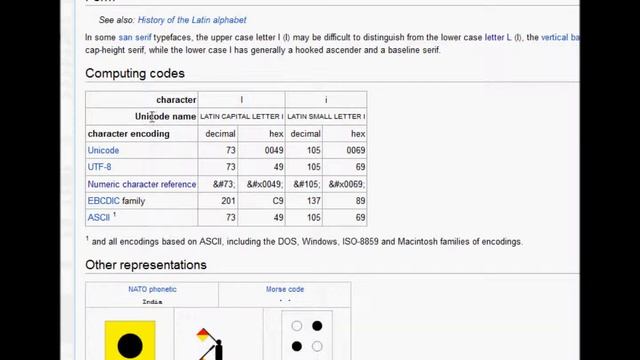Click EBCDIC hex value 89
This screenshot has width=640, height=360.
click(x=345, y=201)
